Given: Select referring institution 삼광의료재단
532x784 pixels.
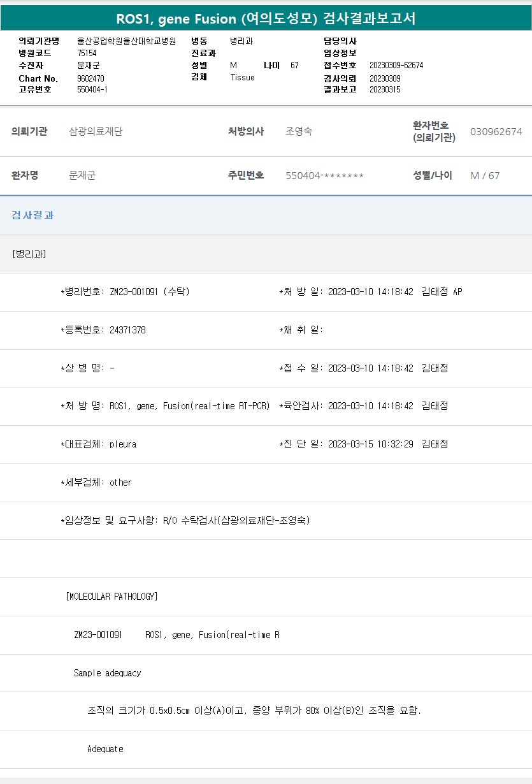Looking at the screenshot, I should 96,131.
